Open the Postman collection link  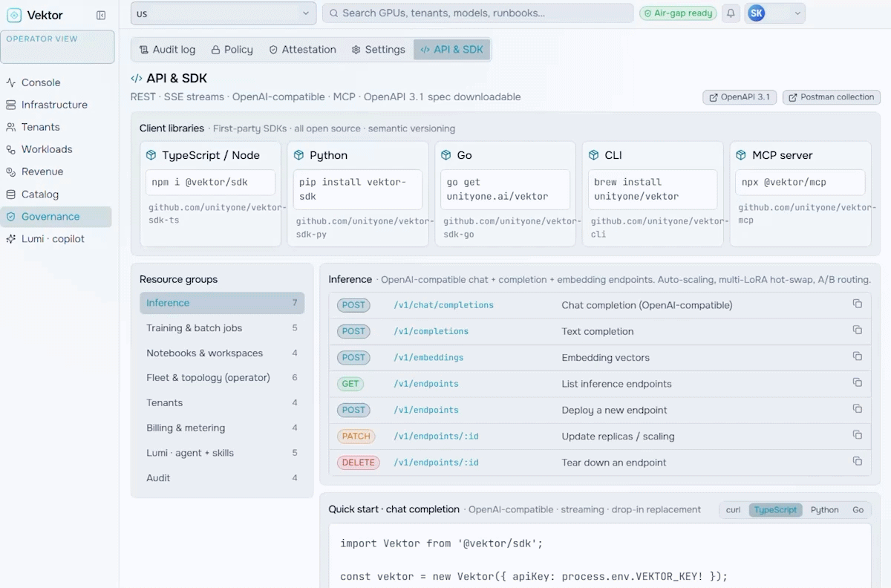832,97
